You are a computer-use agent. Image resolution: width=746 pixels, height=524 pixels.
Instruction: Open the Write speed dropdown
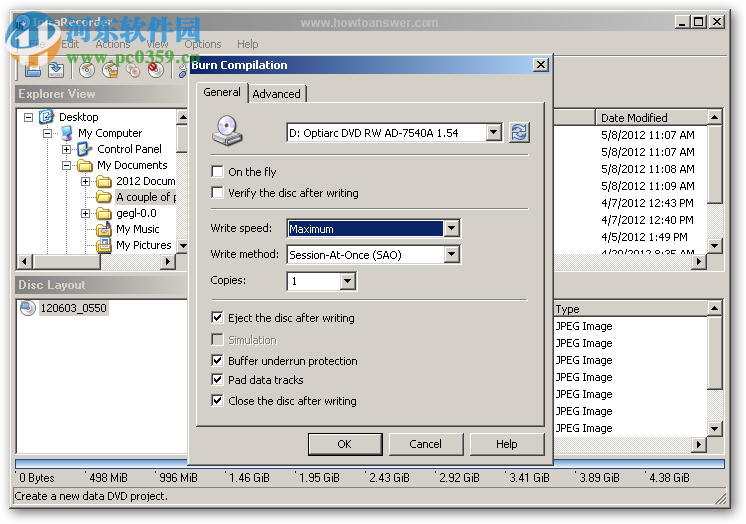click(452, 228)
